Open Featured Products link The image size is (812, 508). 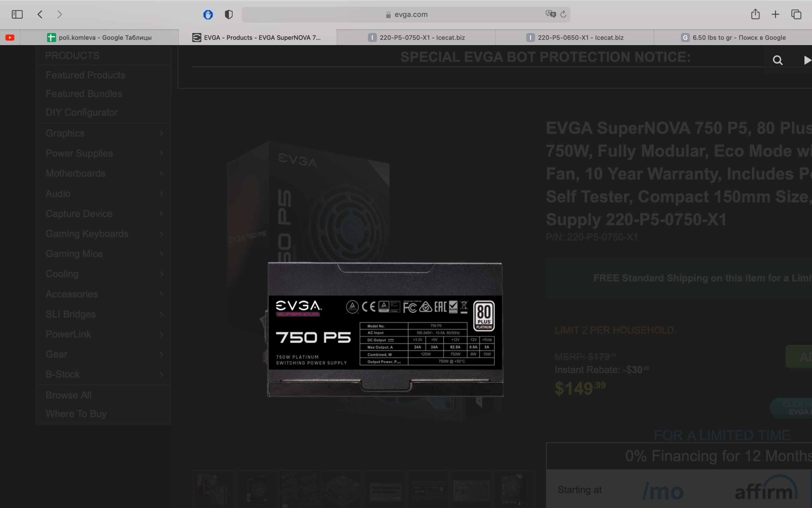(86, 75)
